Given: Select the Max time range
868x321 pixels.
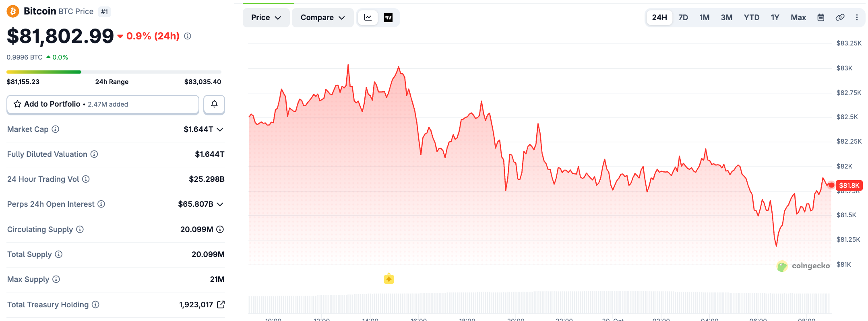Looking at the screenshot, I should coord(798,17).
